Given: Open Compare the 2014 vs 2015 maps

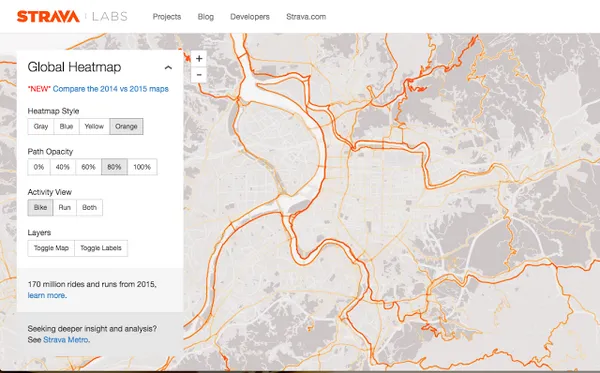Looking at the screenshot, I should click(111, 89).
